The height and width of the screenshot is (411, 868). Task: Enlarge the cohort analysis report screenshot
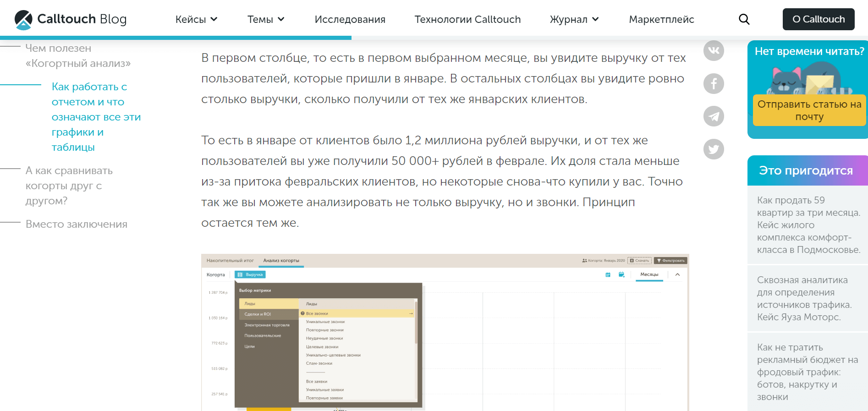coord(445,332)
